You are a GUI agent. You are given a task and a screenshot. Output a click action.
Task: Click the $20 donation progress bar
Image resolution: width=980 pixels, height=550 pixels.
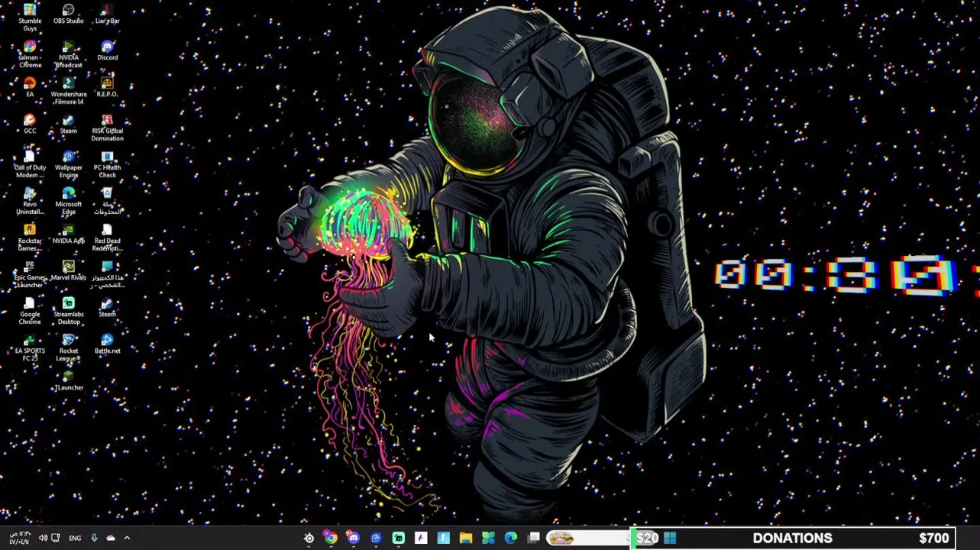(x=647, y=538)
